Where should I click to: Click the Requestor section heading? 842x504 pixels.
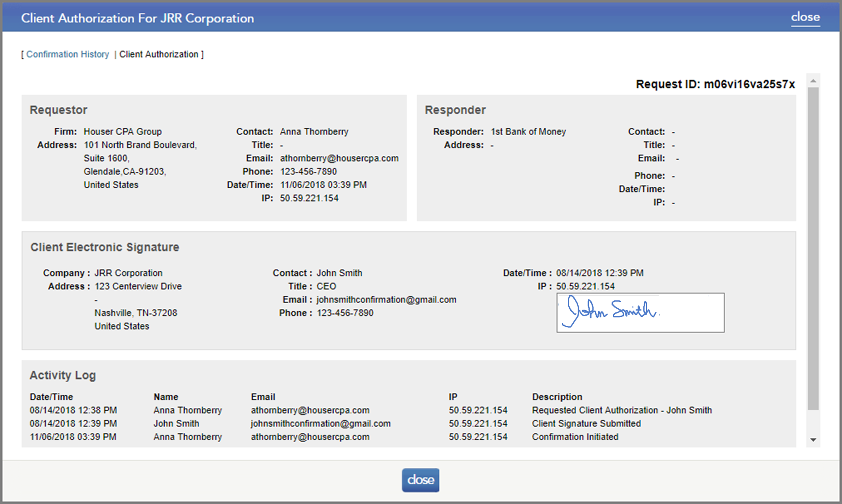[x=58, y=110]
